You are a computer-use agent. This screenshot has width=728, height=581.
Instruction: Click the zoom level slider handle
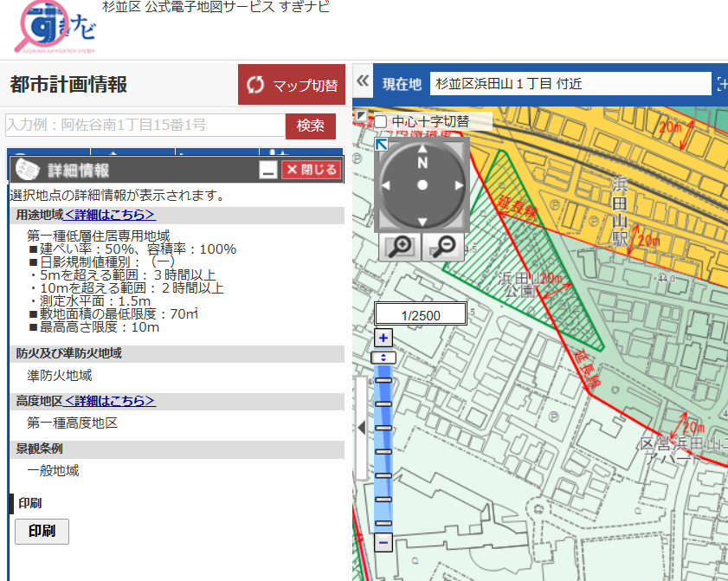point(383,357)
